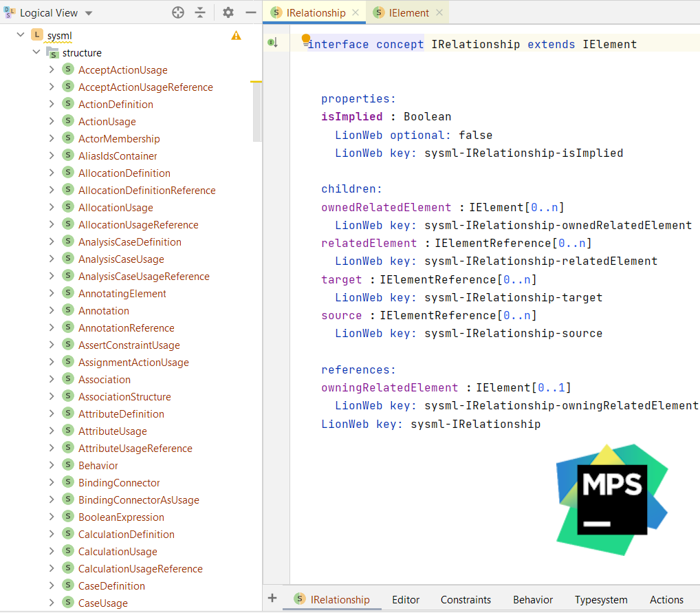
Task: Open the Typesystem aspect tab
Action: pos(601,599)
